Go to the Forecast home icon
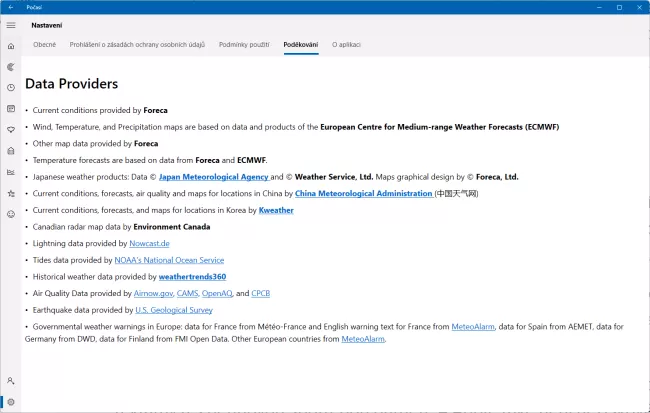 [11, 46]
